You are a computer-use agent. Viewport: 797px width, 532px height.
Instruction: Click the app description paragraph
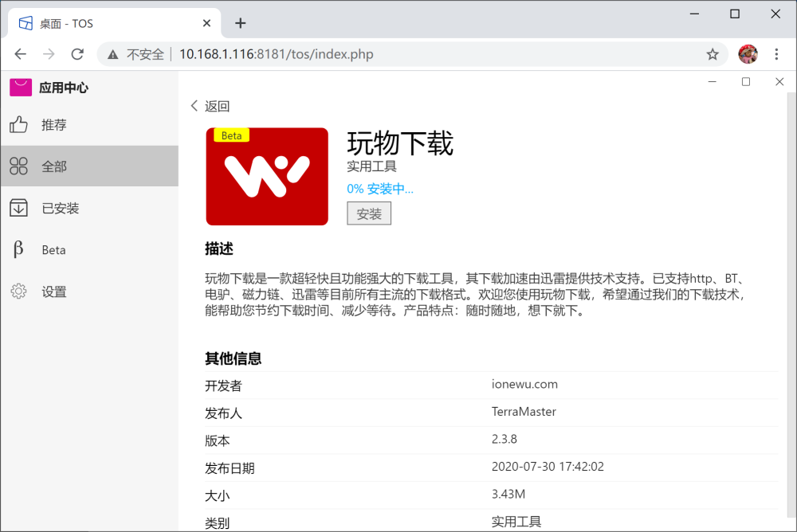pos(475,294)
